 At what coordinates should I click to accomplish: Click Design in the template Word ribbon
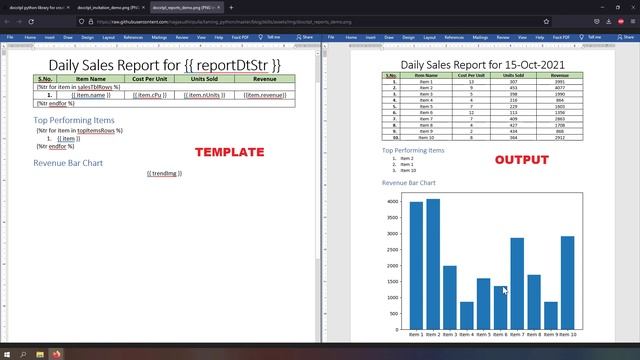click(87, 37)
